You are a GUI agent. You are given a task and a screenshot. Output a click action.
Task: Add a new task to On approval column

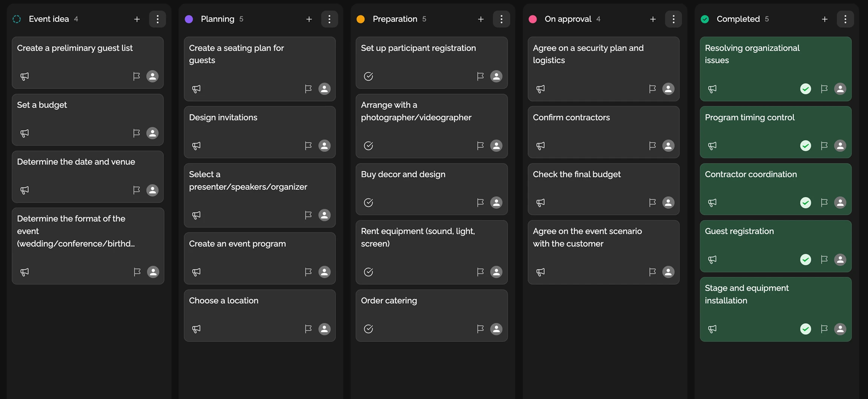(x=653, y=19)
